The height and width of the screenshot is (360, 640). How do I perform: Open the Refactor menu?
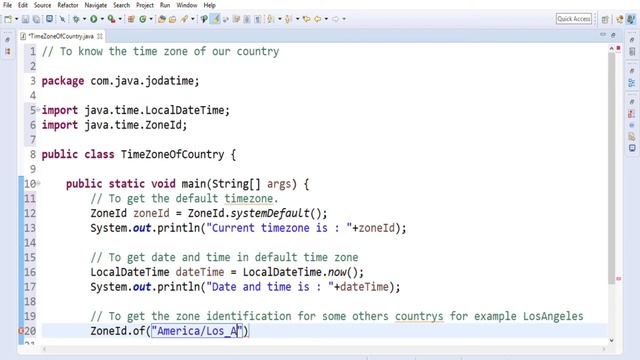click(68, 5)
